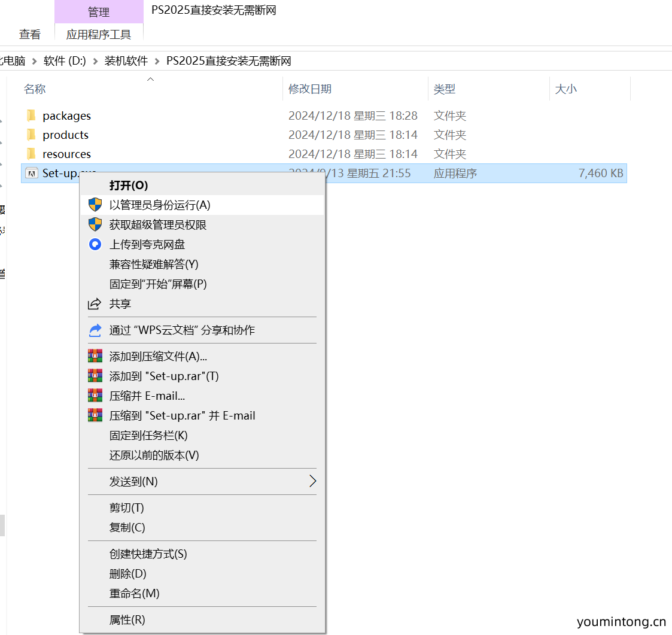Choose 打开(O) from the context menu
This screenshot has width=672, height=635.
[x=202, y=185]
